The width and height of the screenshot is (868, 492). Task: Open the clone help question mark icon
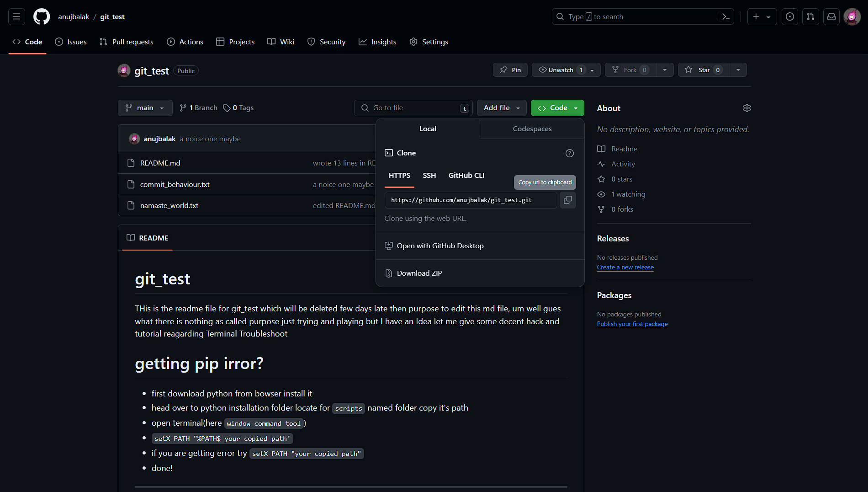point(570,153)
